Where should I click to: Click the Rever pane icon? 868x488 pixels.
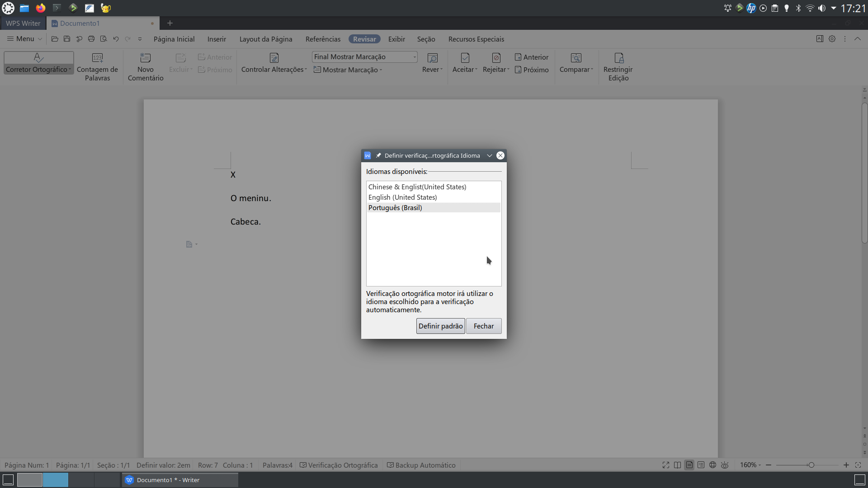[432, 58]
